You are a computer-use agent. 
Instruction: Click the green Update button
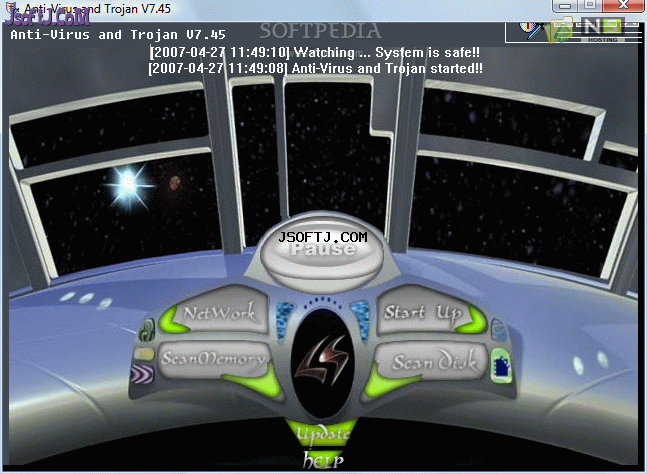pyautogui.click(x=323, y=433)
